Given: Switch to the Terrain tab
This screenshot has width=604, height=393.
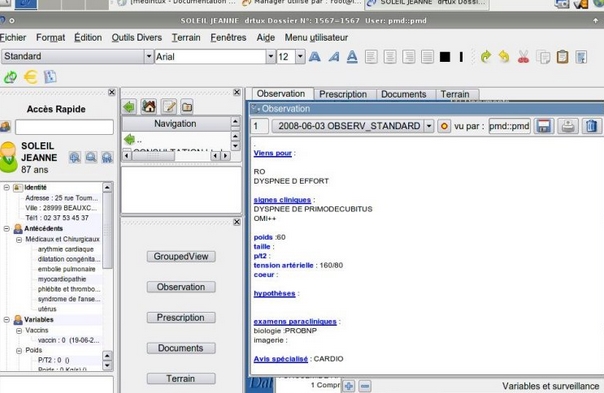Looking at the screenshot, I should (455, 94).
